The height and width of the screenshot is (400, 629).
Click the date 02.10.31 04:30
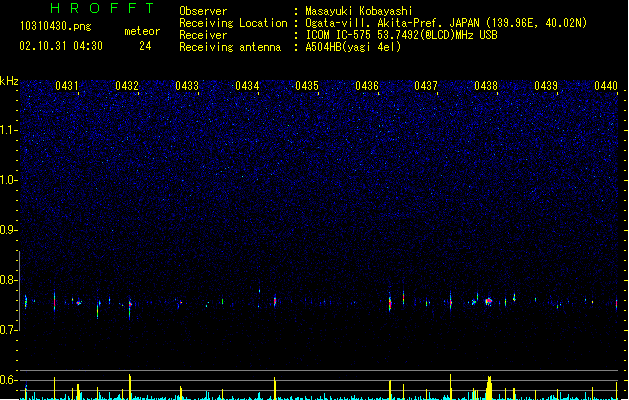61,46
